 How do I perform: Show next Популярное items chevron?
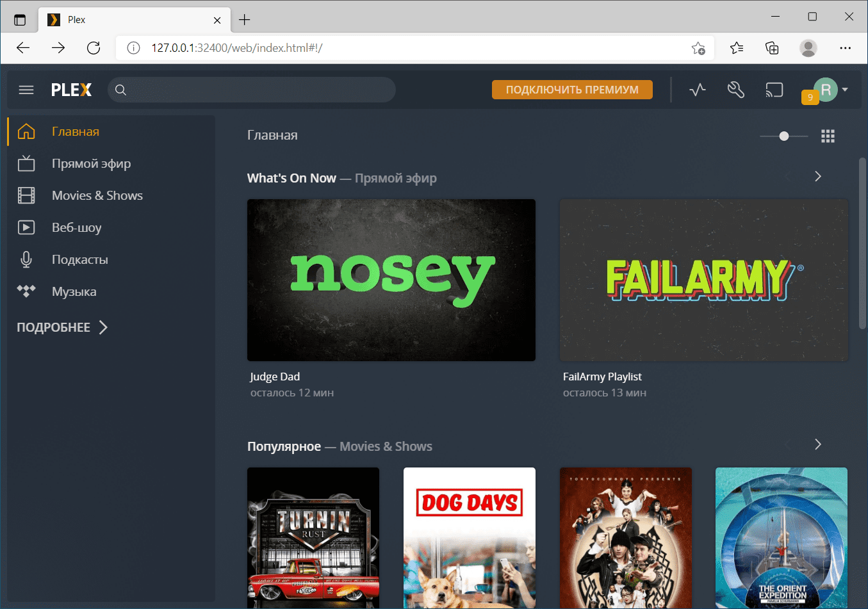tap(818, 444)
